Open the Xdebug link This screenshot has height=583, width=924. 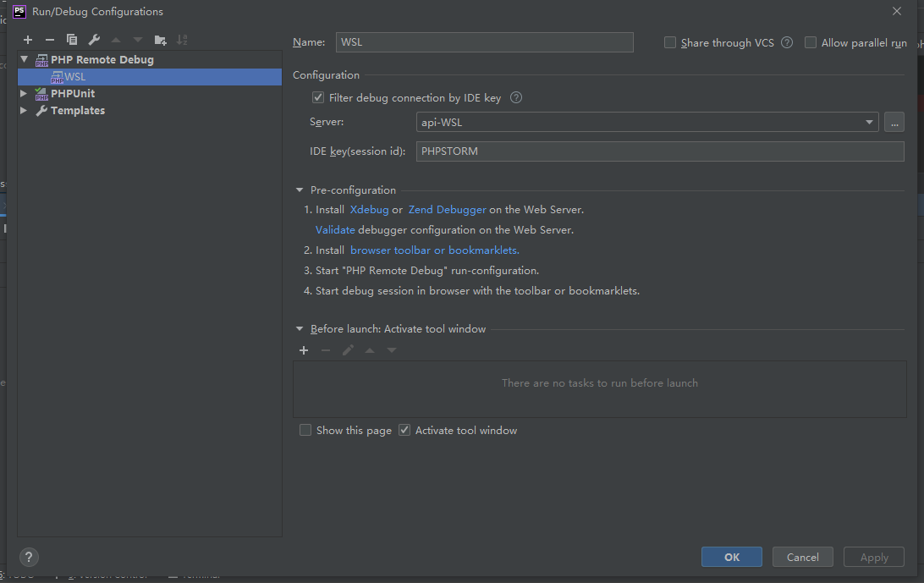point(370,210)
